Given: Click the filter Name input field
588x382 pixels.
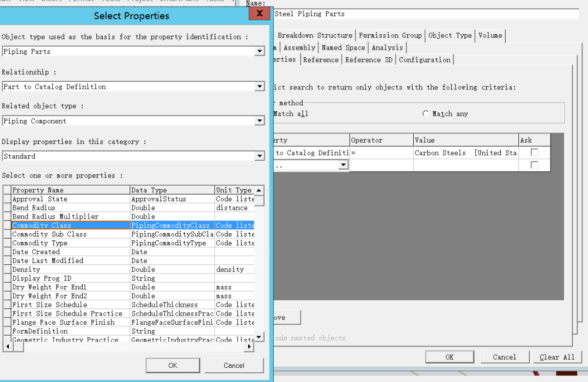Looking at the screenshot, I should click(426, 14).
